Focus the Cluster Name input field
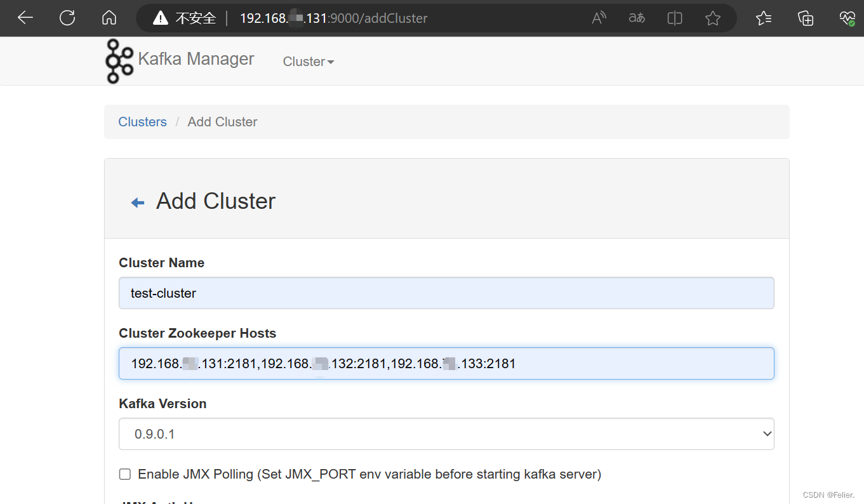Screen dimensions: 864x504 (446, 293)
